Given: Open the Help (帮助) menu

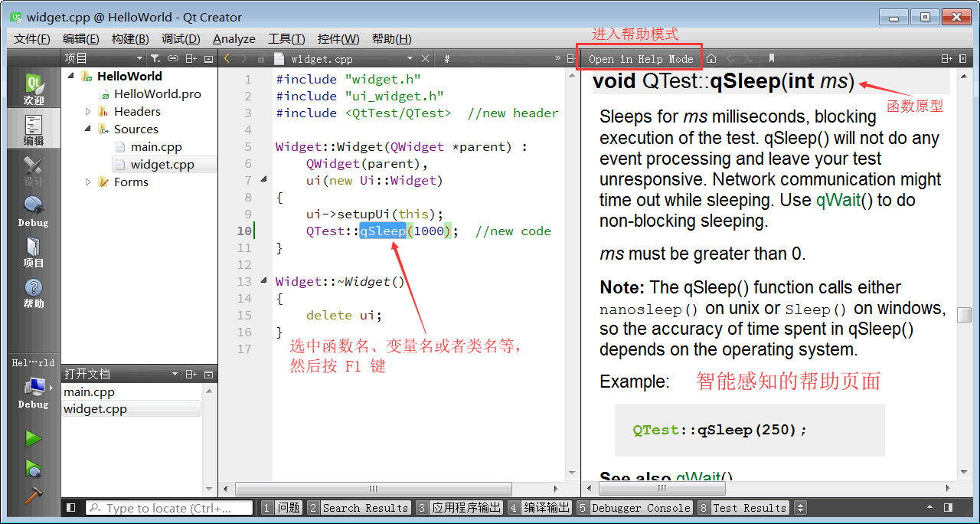Looking at the screenshot, I should pyautogui.click(x=392, y=38).
